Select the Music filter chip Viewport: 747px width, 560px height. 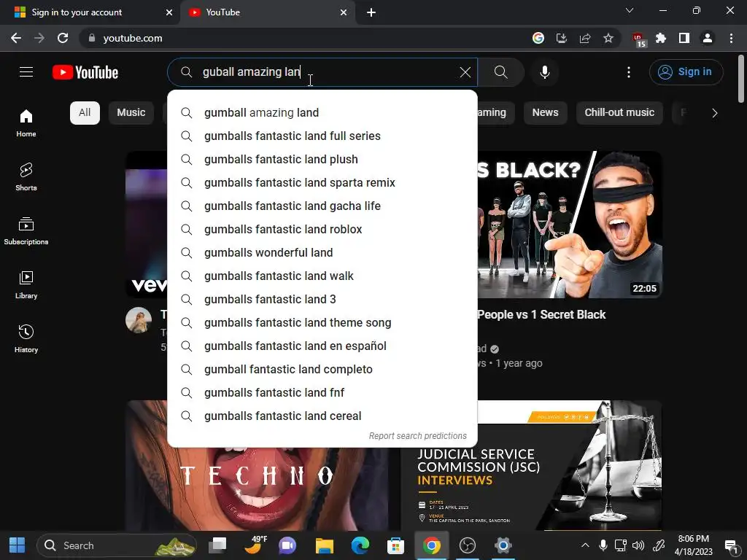point(131,113)
